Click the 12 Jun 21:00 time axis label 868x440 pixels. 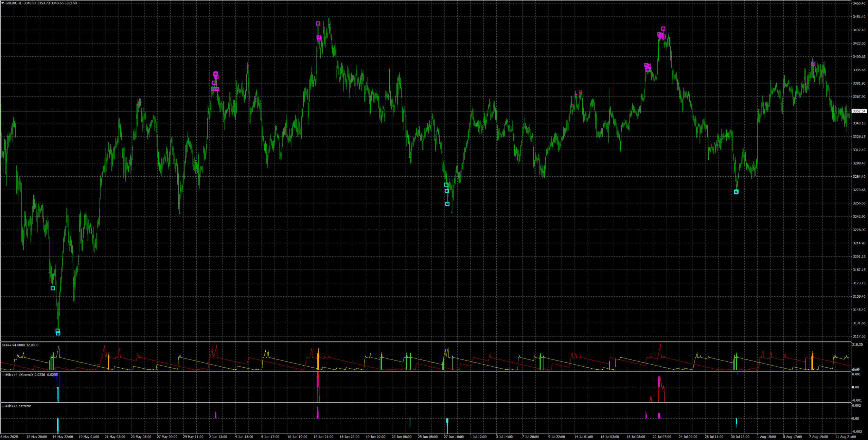pos(323,437)
